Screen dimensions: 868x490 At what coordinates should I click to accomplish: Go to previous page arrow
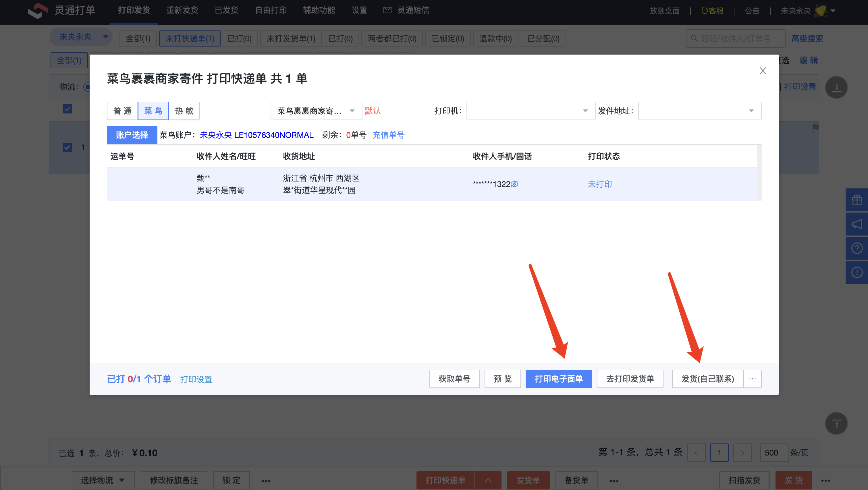pos(697,453)
